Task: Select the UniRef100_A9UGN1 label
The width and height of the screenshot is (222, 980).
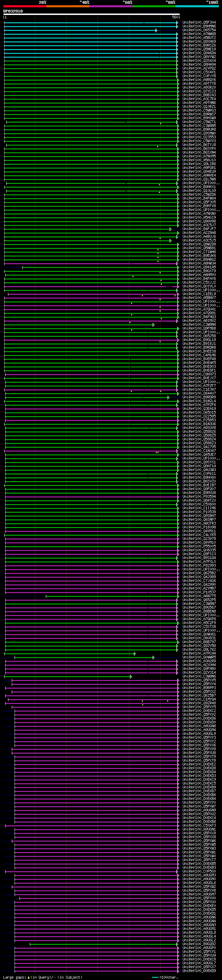Action: [199, 829]
